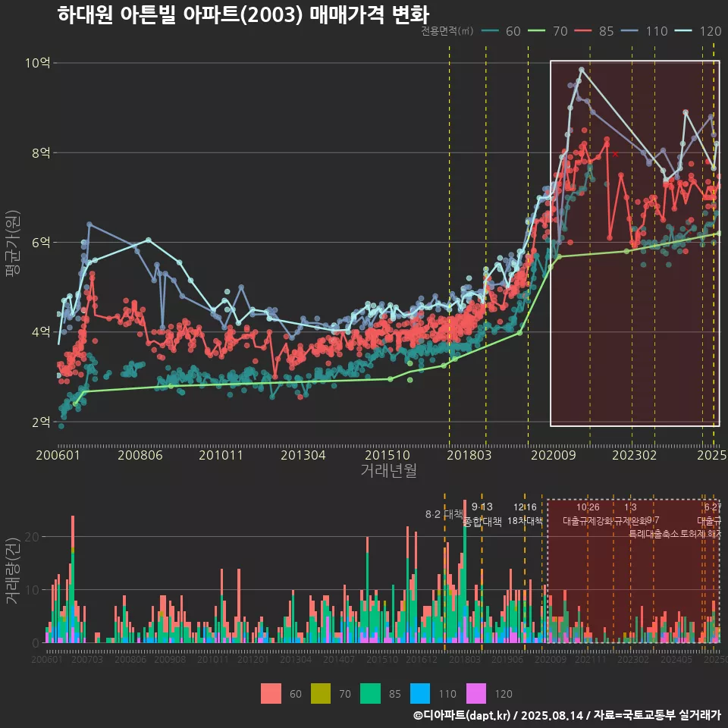Click the blue 110 bar legend swatch
This screenshot has height=728, width=728.
419,694
